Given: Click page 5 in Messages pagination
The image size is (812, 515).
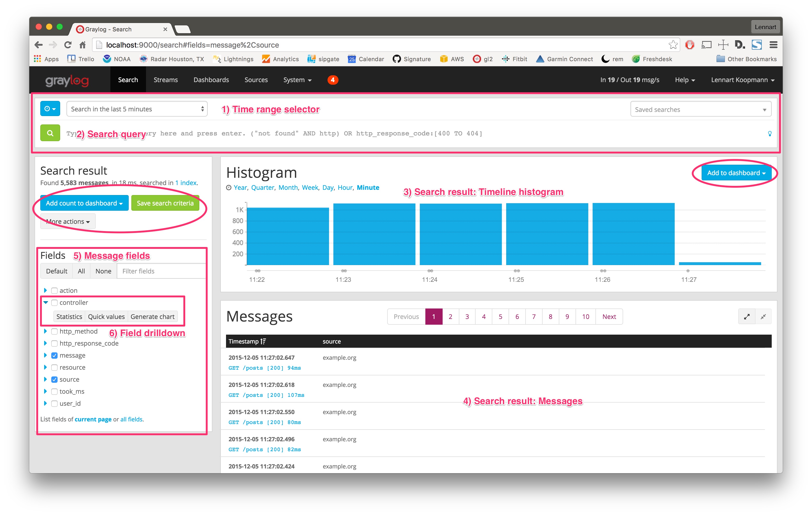Looking at the screenshot, I should [500, 317].
